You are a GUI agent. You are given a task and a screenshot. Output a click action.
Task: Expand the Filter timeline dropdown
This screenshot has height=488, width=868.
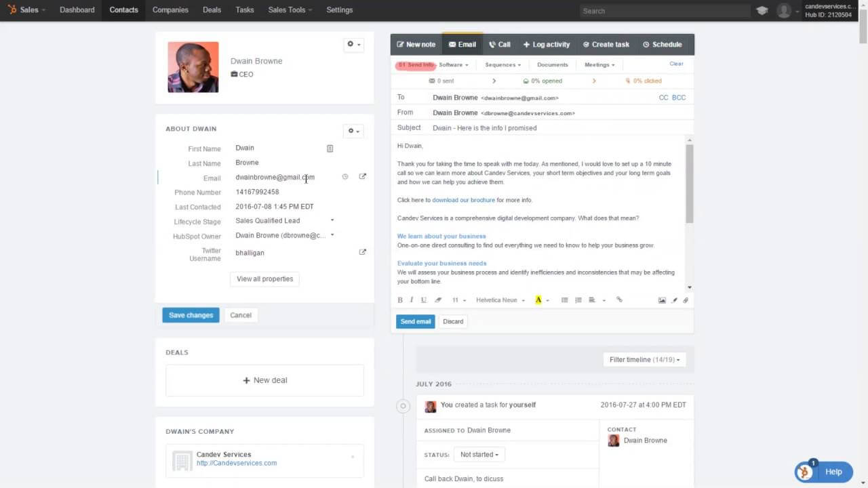[644, 360]
